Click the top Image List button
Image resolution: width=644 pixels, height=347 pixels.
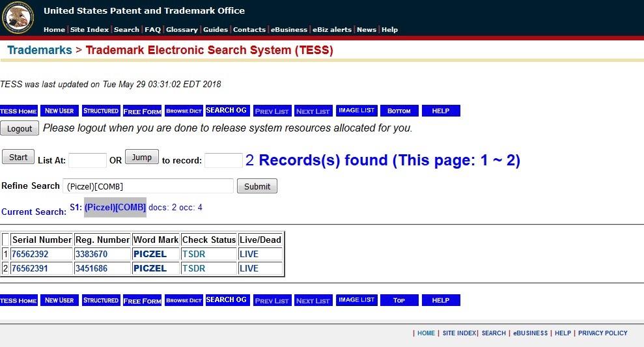pos(356,111)
